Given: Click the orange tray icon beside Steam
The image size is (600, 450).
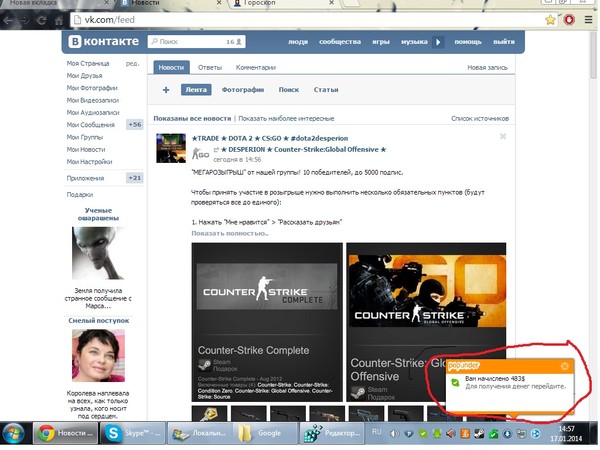Looking at the screenshot, I should [x=465, y=434].
